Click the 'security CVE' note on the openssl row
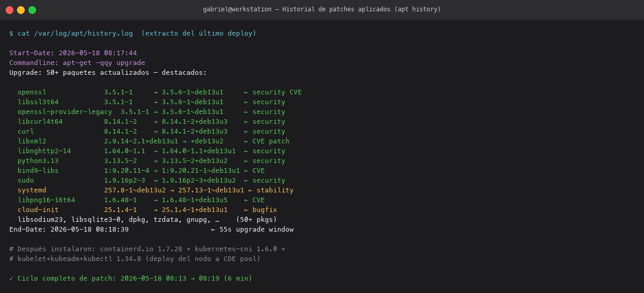The height and width of the screenshot is (293, 644). click(277, 92)
